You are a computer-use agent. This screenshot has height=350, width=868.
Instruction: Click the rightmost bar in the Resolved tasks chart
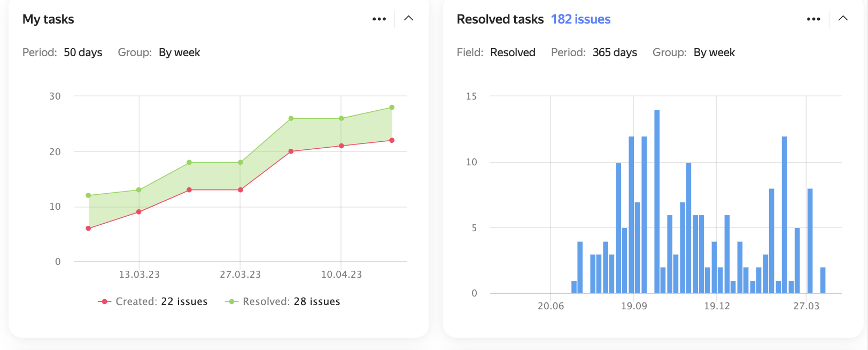tap(823, 280)
